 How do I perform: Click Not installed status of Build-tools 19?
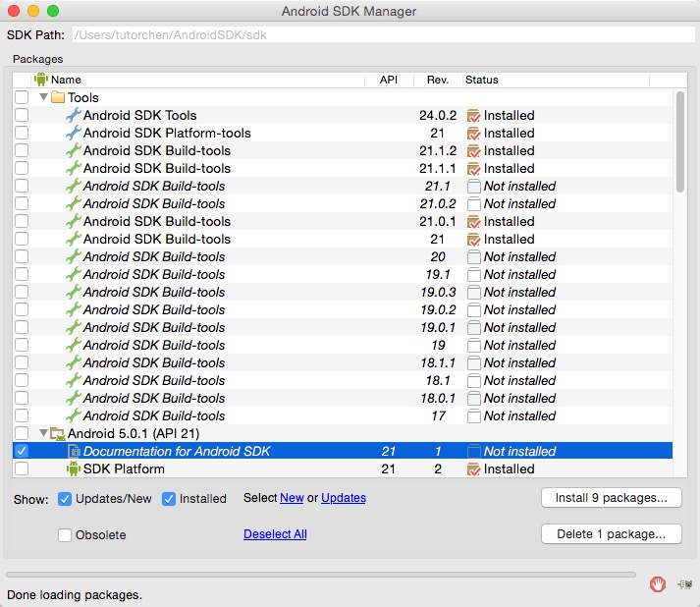[519, 346]
